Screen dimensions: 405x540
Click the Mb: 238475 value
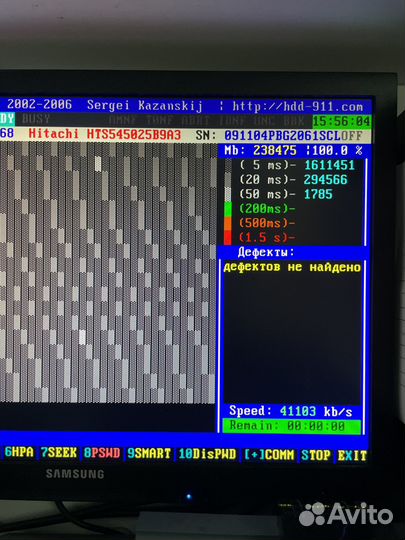coord(260,150)
